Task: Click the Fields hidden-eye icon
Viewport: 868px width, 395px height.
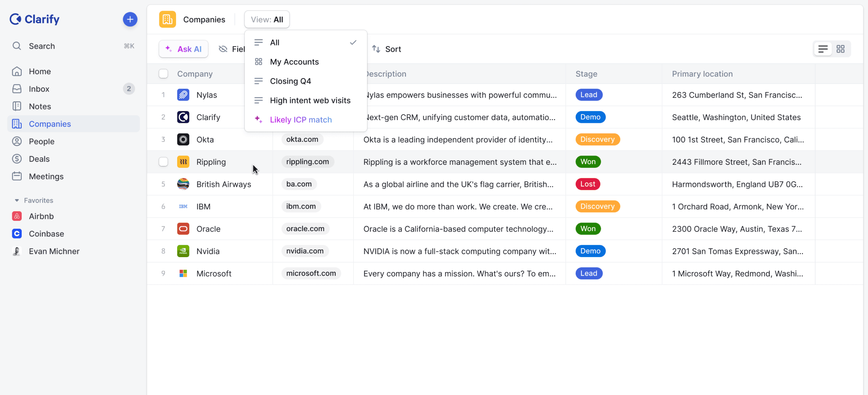Action: coord(223,49)
